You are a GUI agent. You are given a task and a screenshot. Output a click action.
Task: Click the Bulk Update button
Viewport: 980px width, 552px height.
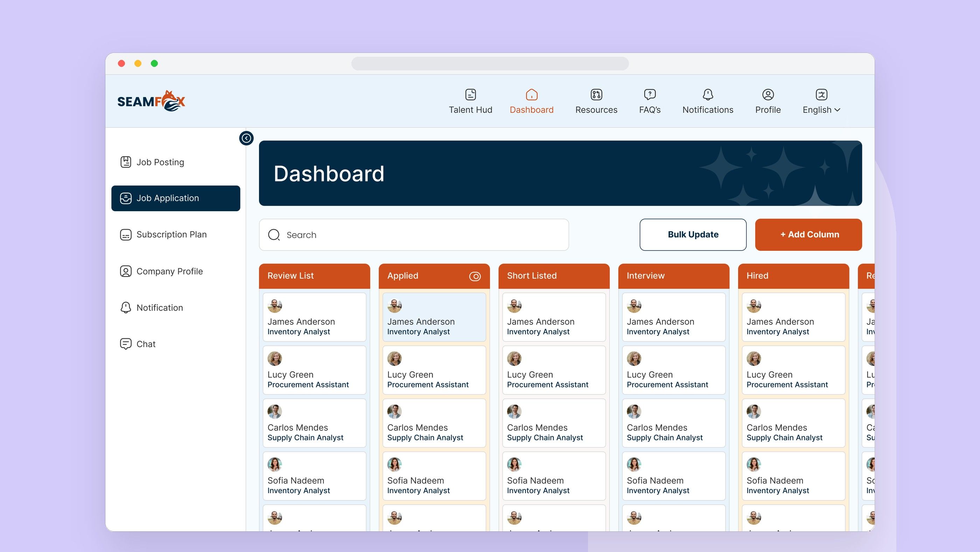click(693, 235)
